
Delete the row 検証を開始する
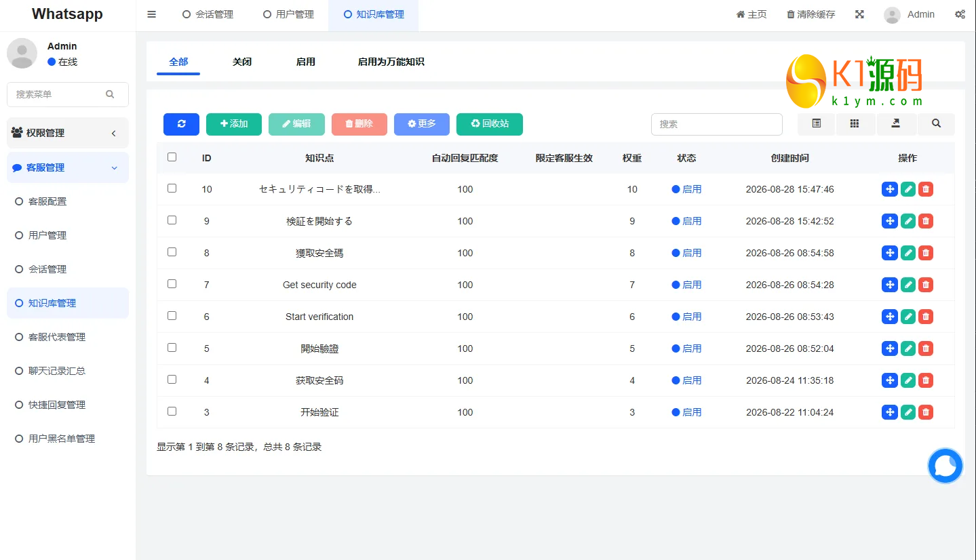[926, 221]
